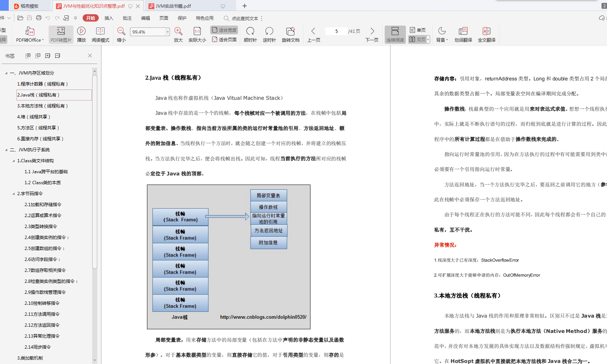This screenshot has height=364, width=607.
Task: Click the undo arrow icon
Action: coord(48,18)
